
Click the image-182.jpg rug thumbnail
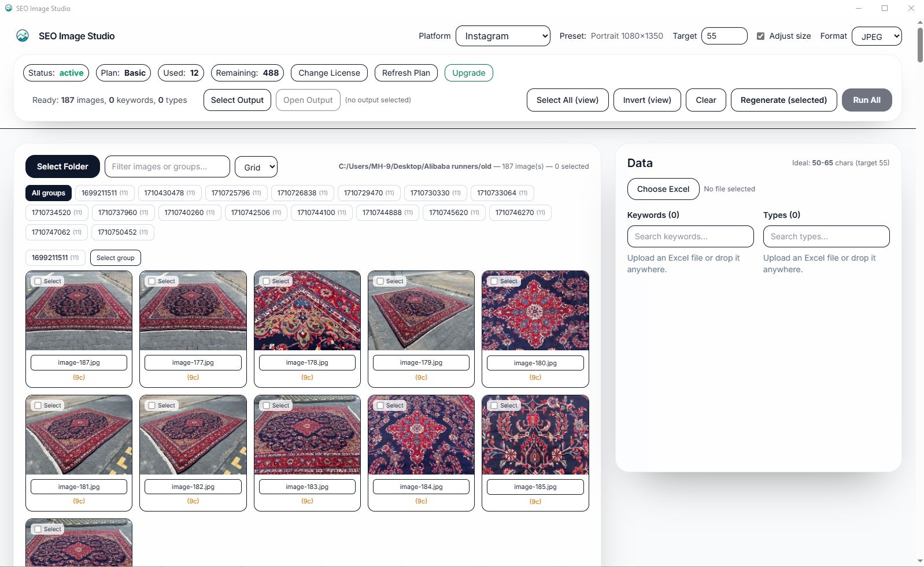193,435
